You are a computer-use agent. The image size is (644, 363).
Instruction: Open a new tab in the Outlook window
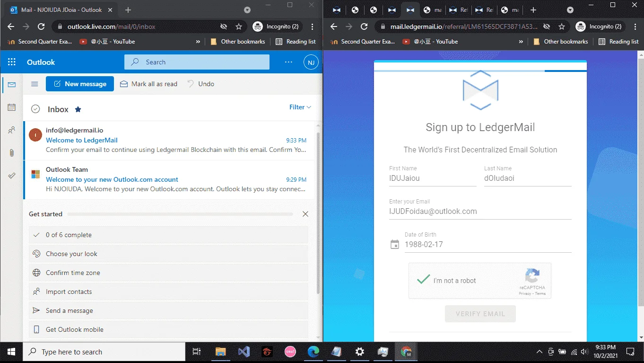coord(128,10)
